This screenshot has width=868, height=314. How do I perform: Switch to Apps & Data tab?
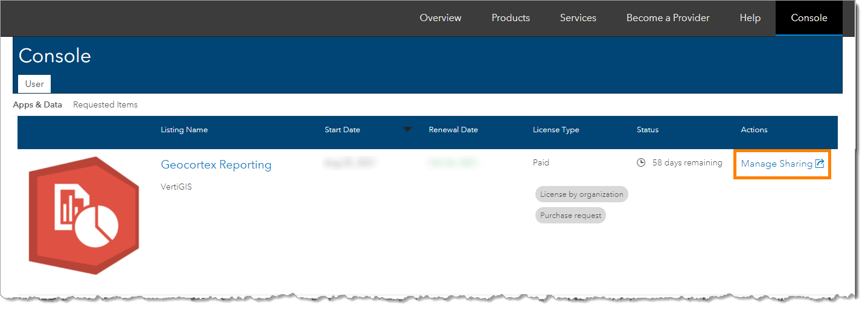[37, 104]
